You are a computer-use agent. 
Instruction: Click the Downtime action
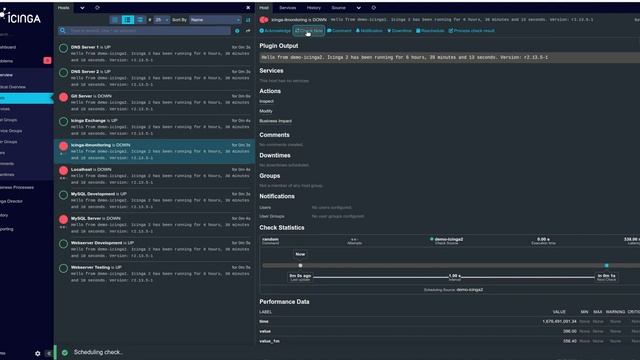(399, 31)
